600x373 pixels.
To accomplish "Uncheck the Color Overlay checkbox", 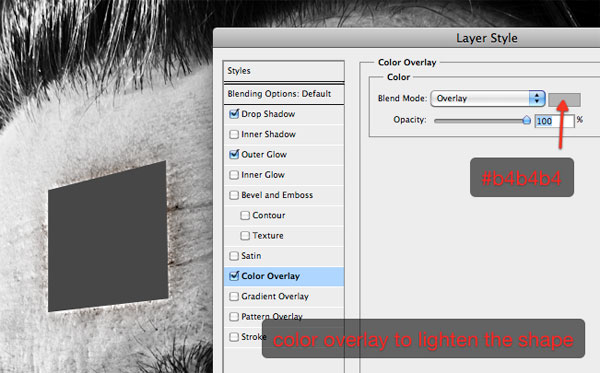I will [234, 276].
